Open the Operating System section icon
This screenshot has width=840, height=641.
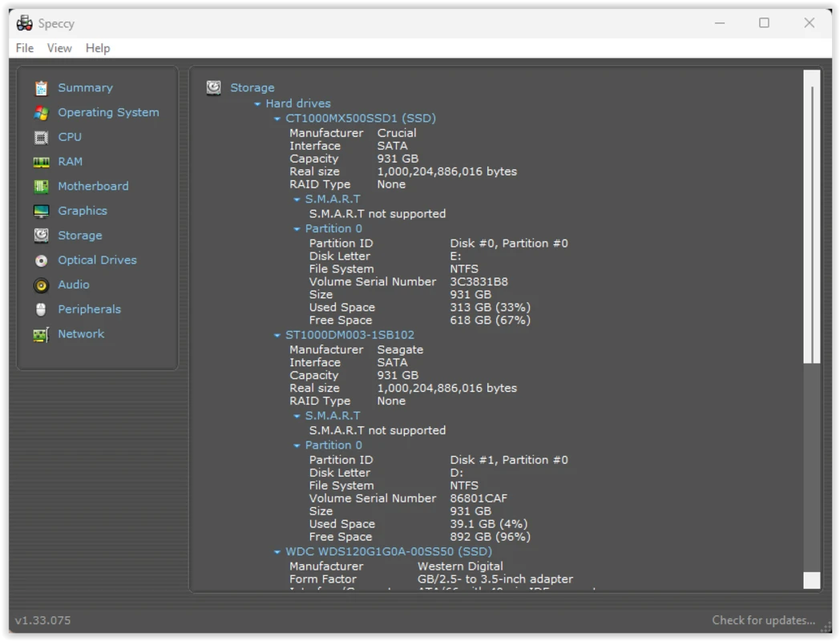[x=42, y=112]
